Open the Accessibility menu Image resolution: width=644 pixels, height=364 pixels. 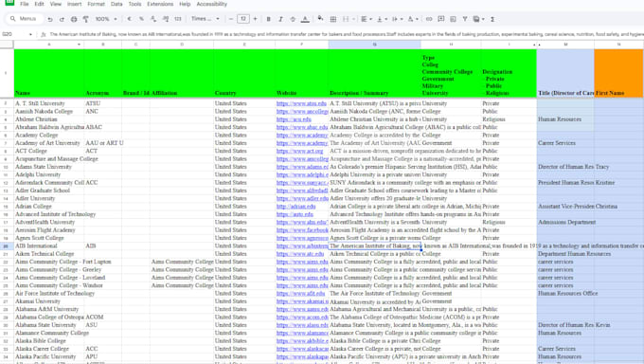[x=211, y=4]
